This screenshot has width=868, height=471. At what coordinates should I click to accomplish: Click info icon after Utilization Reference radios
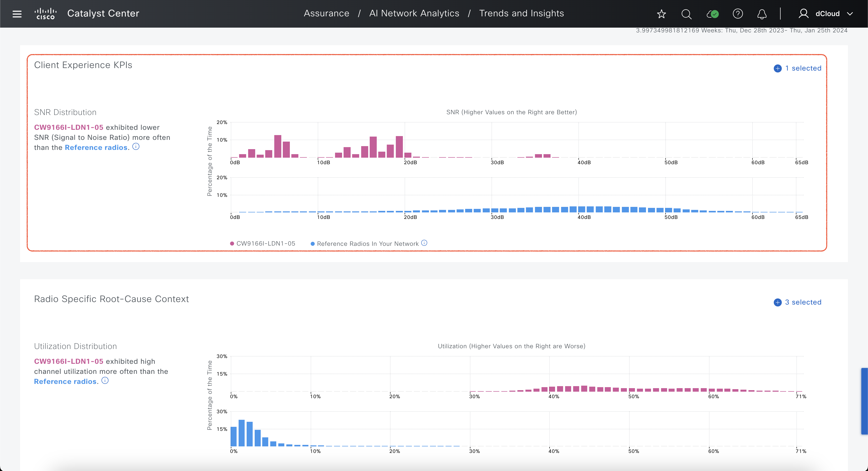click(105, 381)
